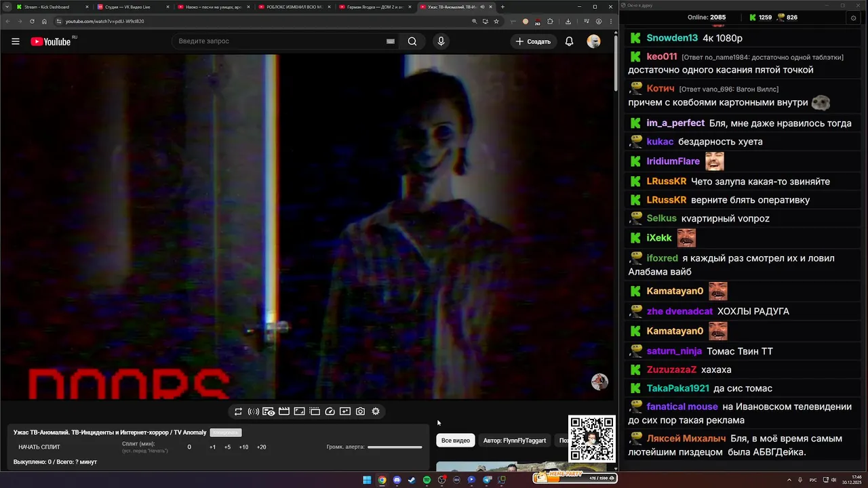Click the screen-with-eye toolbar icon
Viewport: 868px width, 488px height.
coord(269,411)
